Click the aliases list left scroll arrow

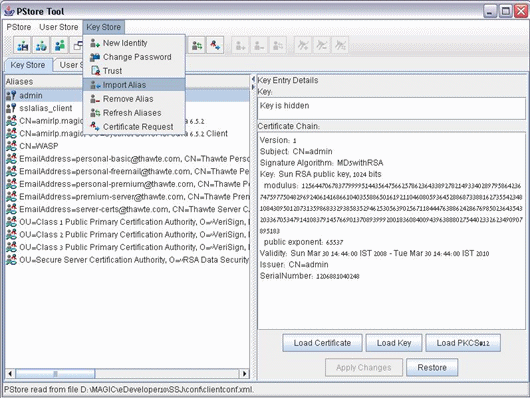(10, 374)
